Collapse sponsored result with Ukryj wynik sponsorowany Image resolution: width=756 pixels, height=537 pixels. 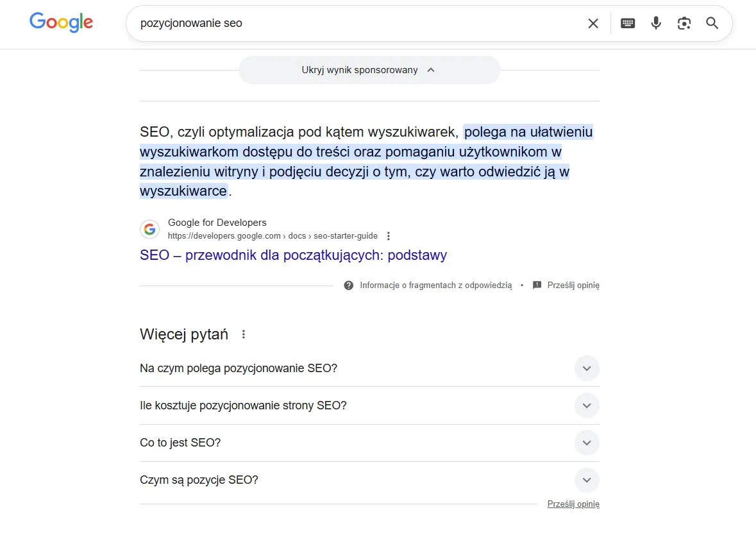369,70
